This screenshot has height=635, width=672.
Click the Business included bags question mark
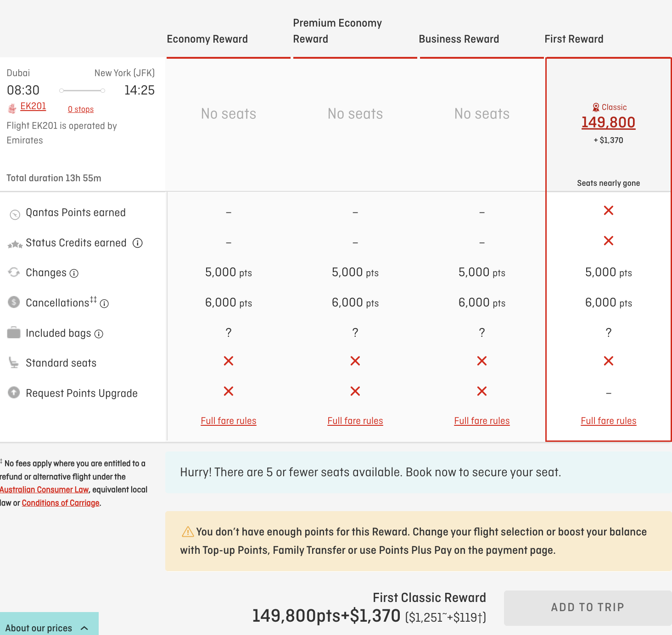point(482,333)
